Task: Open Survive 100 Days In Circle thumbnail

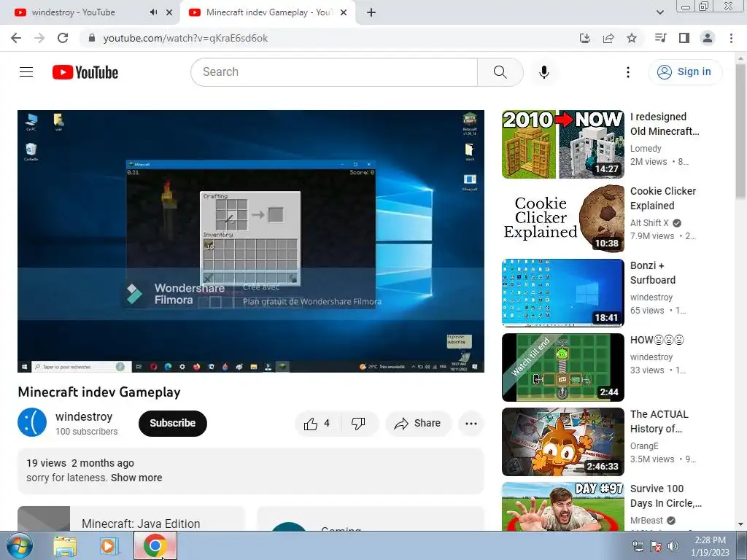Action: click(562, 506)
